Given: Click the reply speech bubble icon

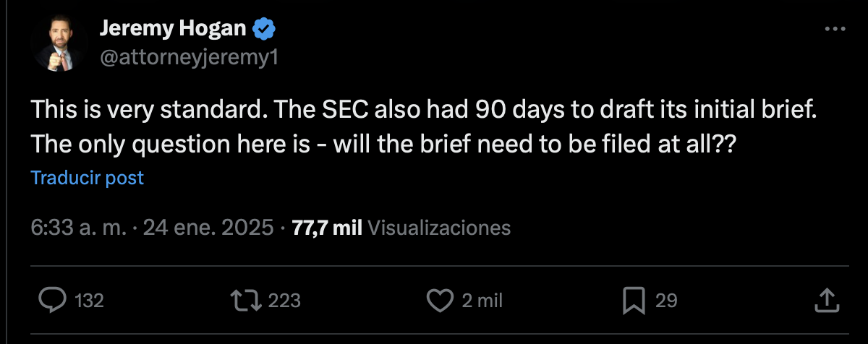Looking at the screenshot, I should [x=53, y=300].
